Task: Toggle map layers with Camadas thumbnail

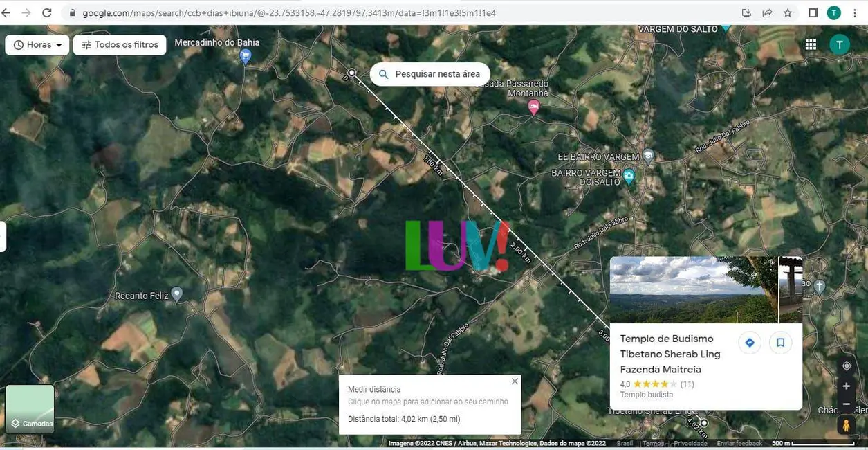Action: pyautogui.click(x=30, y=409)
